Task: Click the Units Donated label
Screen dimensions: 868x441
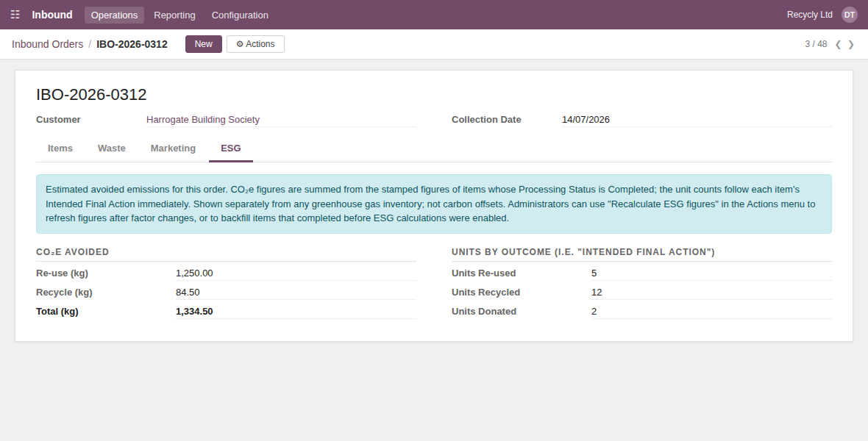Action: point(484,312)
